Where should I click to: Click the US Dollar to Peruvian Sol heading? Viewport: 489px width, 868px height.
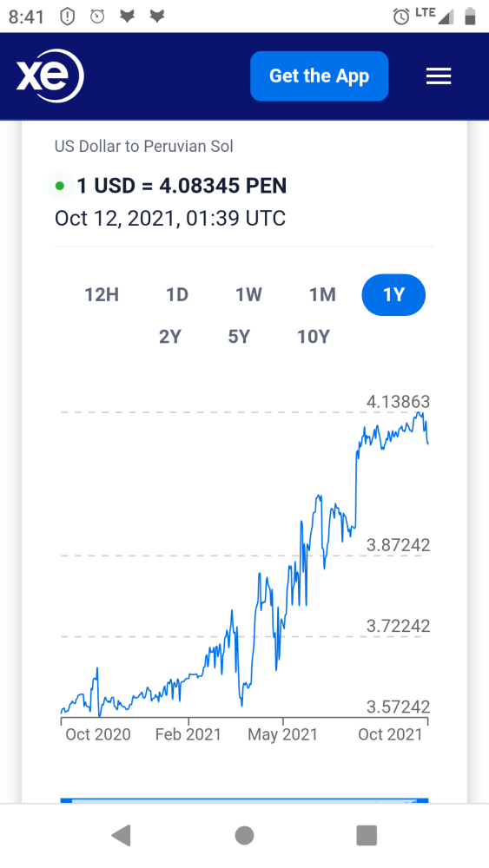144,146
